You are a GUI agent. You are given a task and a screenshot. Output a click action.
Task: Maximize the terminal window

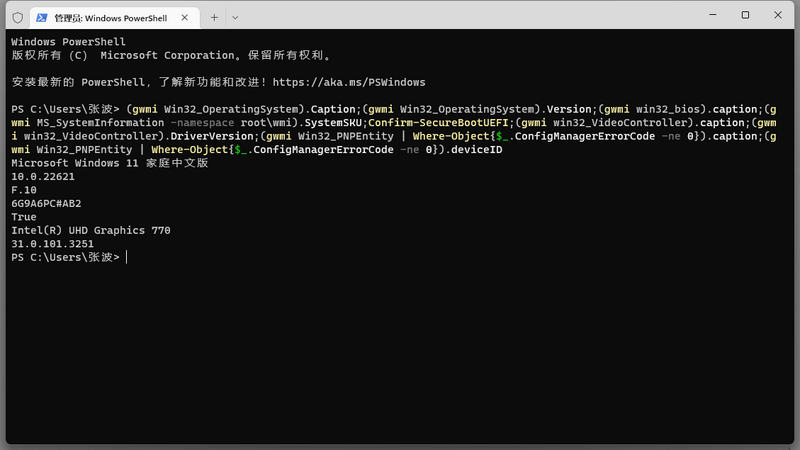745,15
